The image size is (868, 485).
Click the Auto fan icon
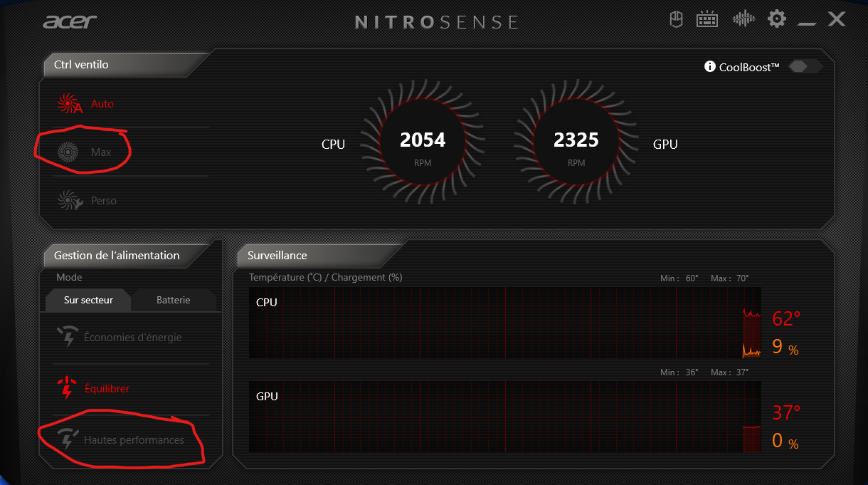point(70,104)
